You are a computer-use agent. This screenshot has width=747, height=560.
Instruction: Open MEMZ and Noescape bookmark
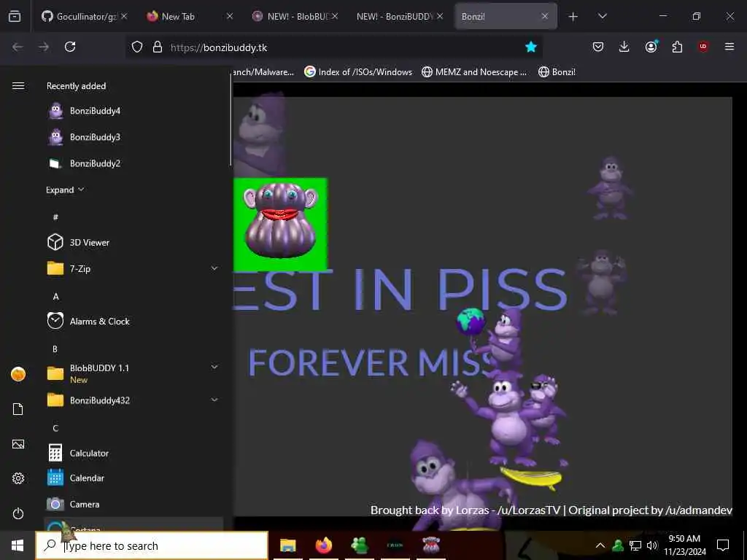pos(474,72)
